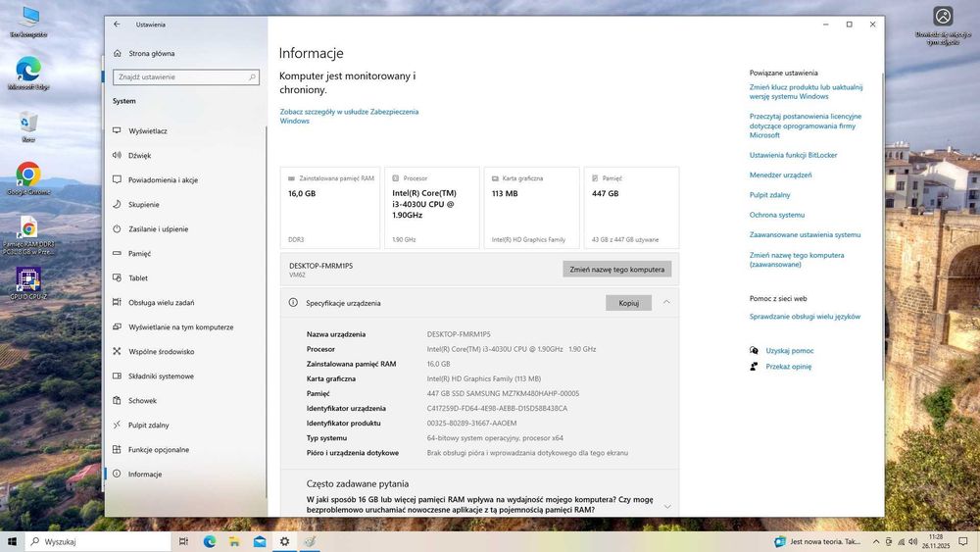Click Uzyskaj pomoc help link

pyautogui.click(x=789, y=351)
